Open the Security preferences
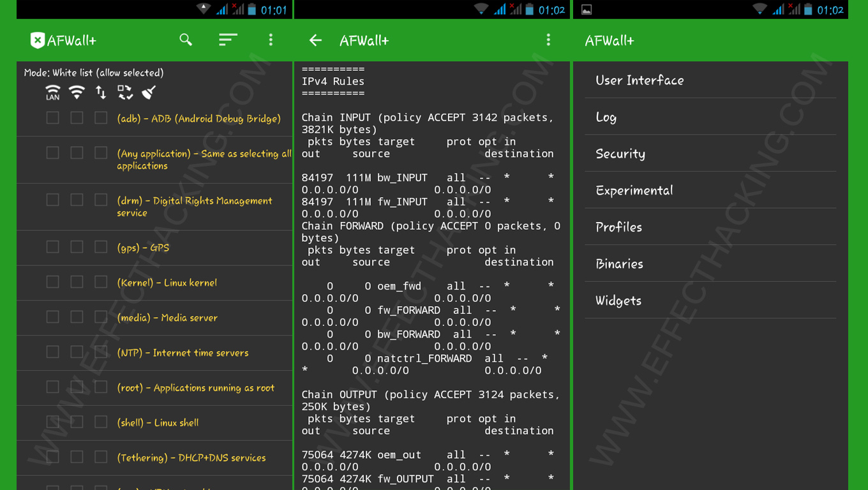This screenshot has width=868, height=490. point(710,153)
